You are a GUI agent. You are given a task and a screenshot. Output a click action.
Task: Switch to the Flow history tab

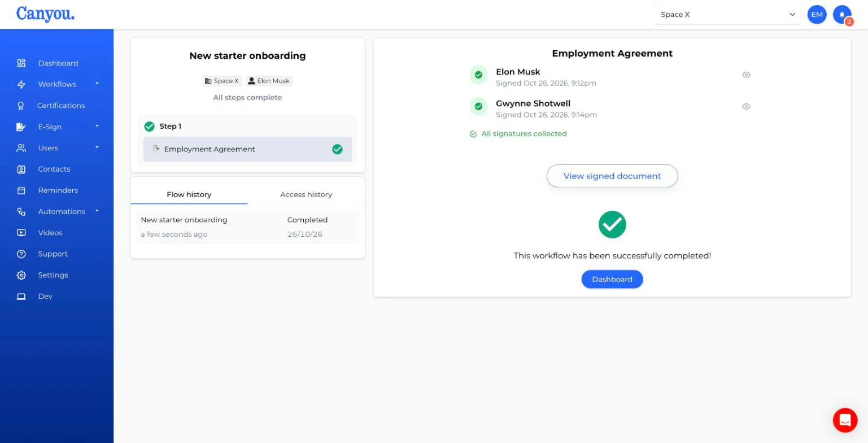tap(189, 194)
